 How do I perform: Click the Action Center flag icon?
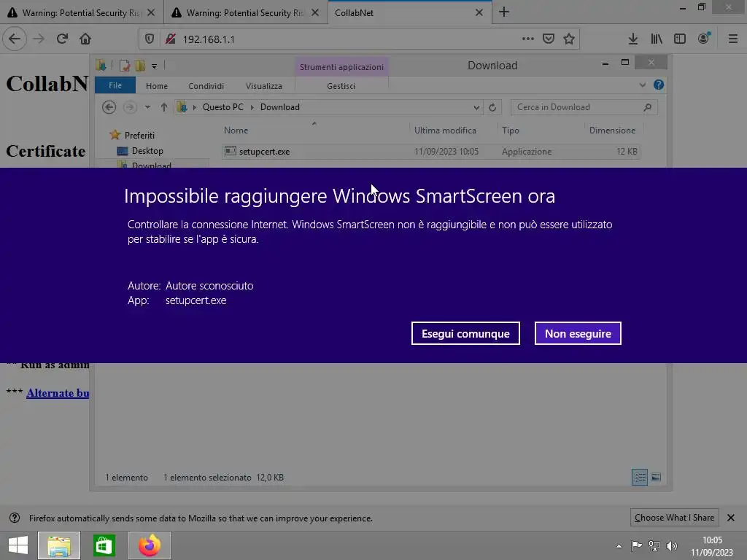(636, 545)
